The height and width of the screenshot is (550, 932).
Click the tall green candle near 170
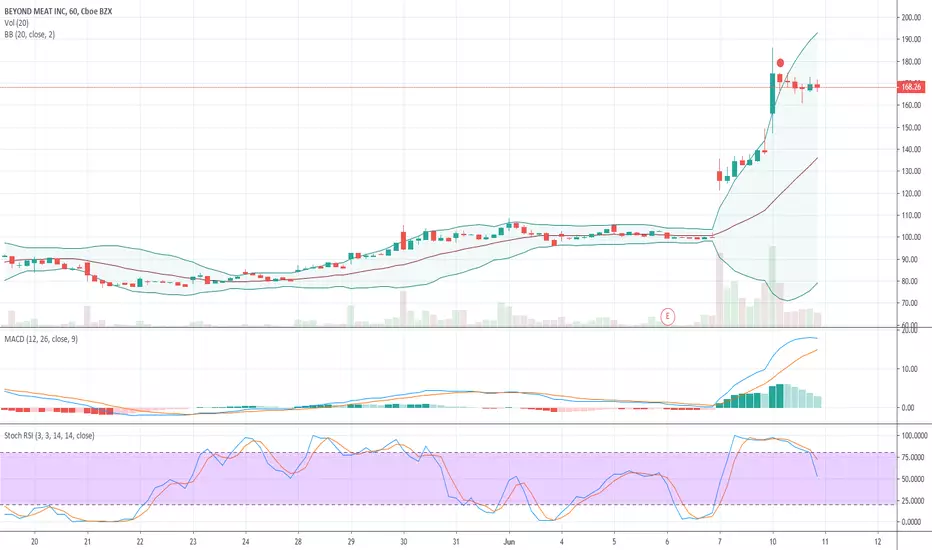(773, 93)
